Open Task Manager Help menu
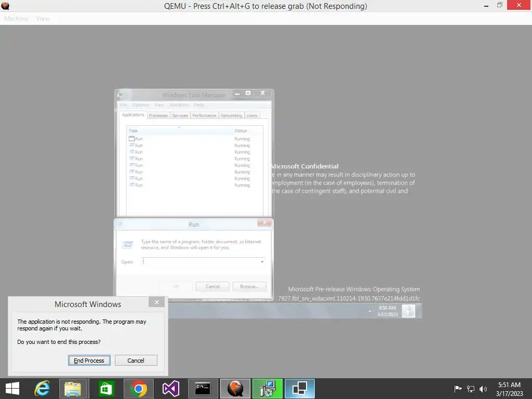The height and width of the screenshot is (399, 532). tap(199, 105)
